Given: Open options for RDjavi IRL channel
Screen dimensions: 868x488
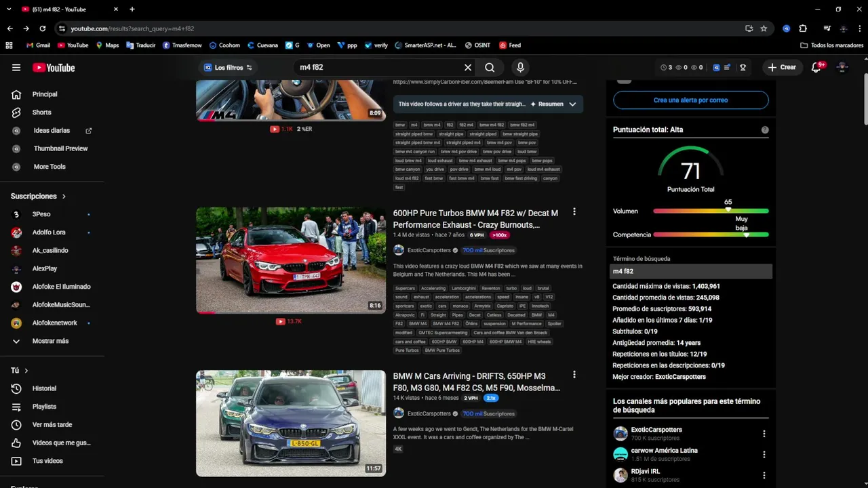Looking at the screenshot, I should point(764,475).
